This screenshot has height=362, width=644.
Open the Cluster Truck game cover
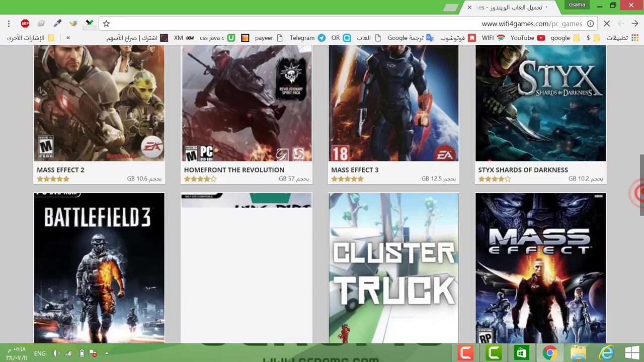click(x=393, y=268)
